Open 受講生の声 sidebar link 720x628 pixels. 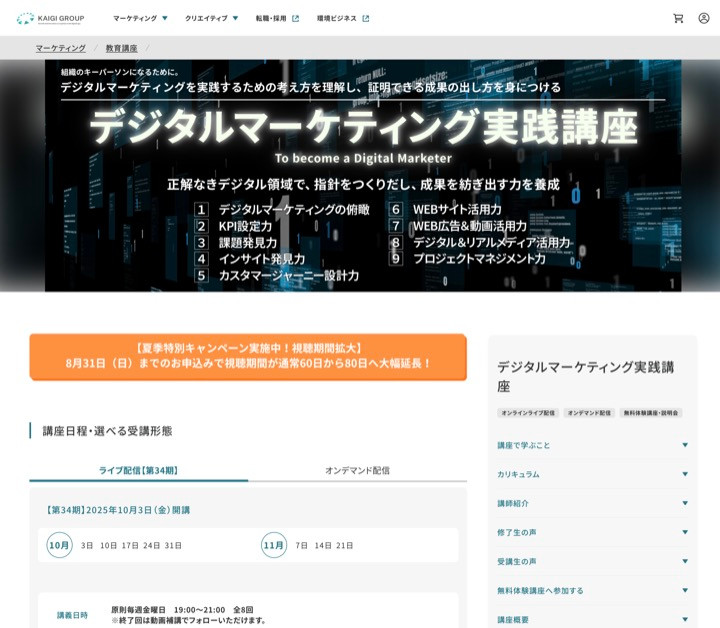point(517,561)
